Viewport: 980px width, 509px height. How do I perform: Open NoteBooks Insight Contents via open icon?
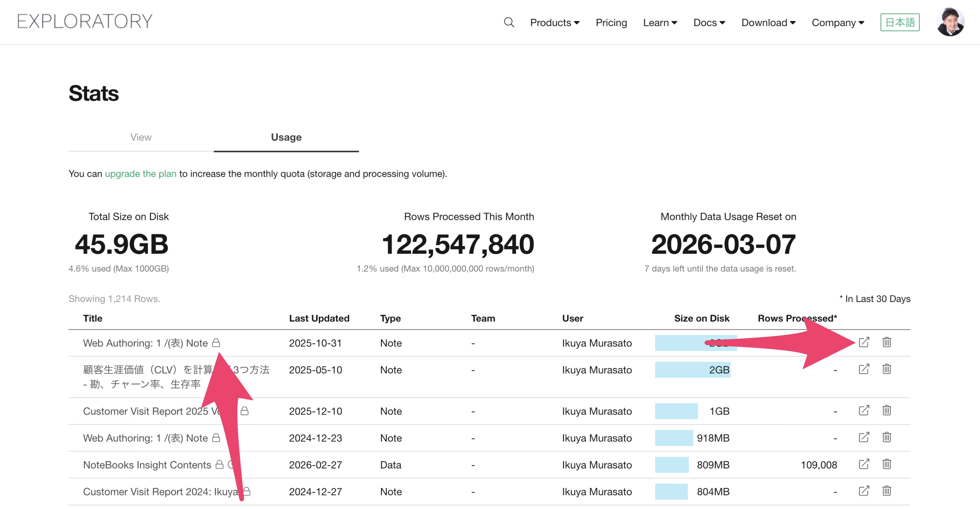click(x=864, y=464)
